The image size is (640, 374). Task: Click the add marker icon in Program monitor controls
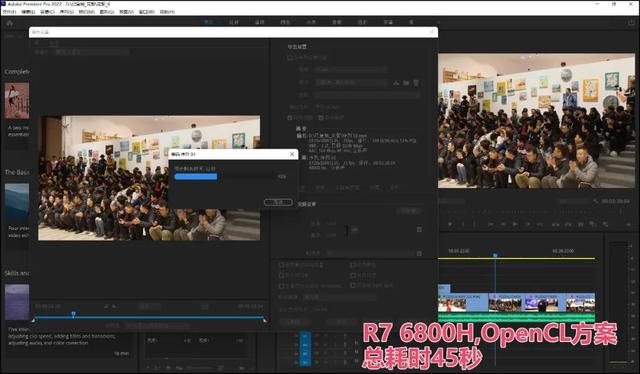(450, 224)
